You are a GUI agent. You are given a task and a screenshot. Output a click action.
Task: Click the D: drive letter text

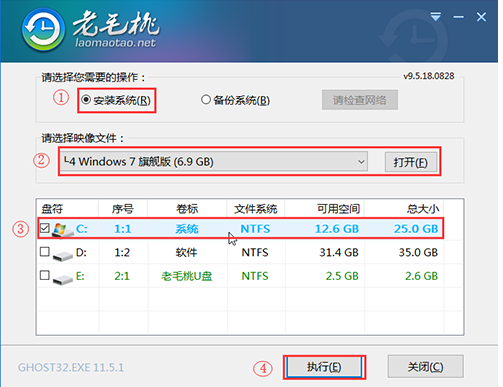pyautogui.click(x=81, y=252)
